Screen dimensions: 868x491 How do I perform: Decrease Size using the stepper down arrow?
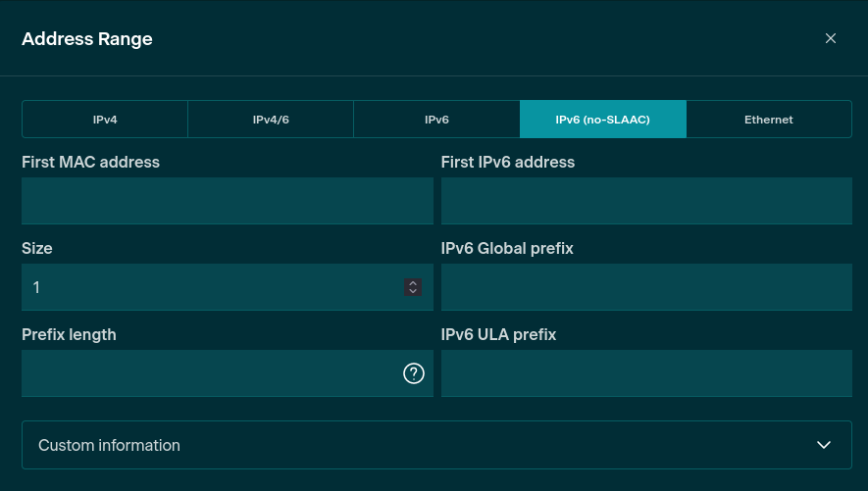413,291
